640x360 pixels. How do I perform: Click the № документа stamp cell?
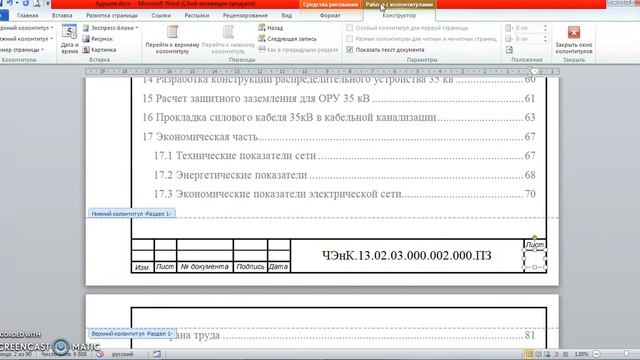coord(204,267)
